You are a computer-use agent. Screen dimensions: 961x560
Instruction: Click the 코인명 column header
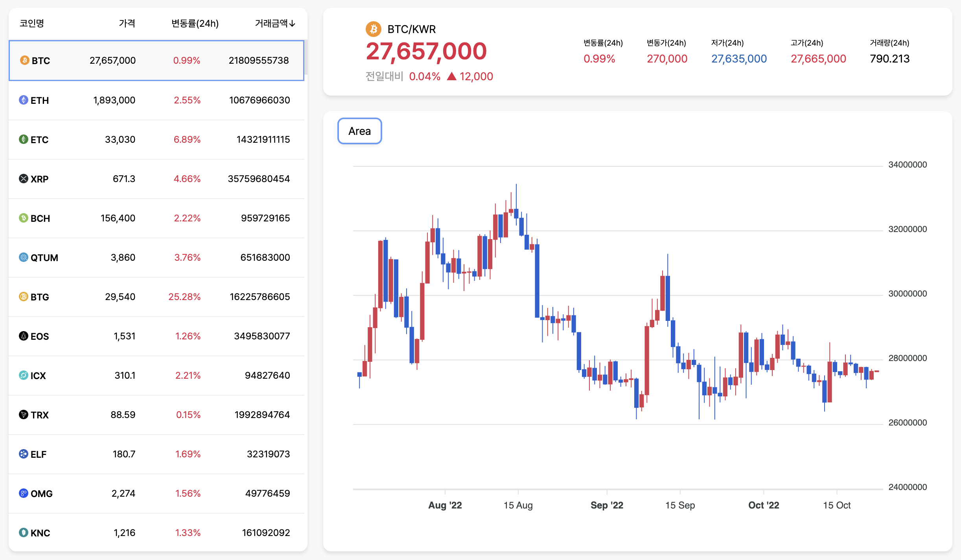tap(32, 23)
